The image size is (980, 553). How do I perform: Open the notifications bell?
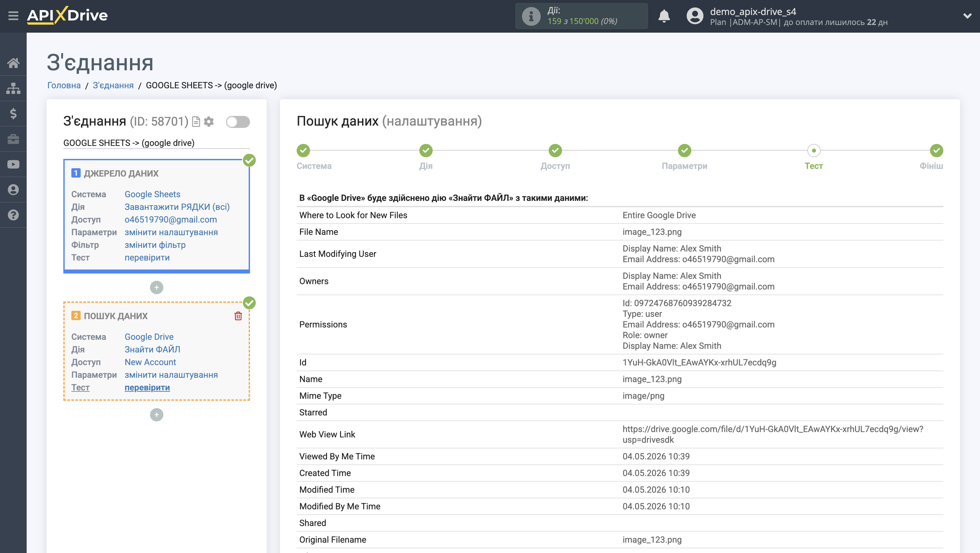tap(664, 16)
